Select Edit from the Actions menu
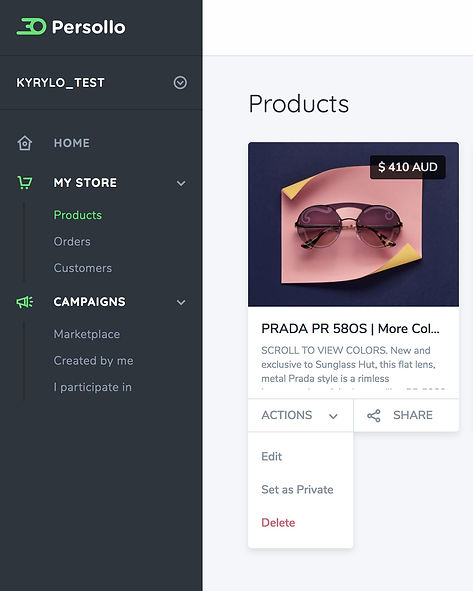Screen dimensions: 473x591 click(271, 456)
